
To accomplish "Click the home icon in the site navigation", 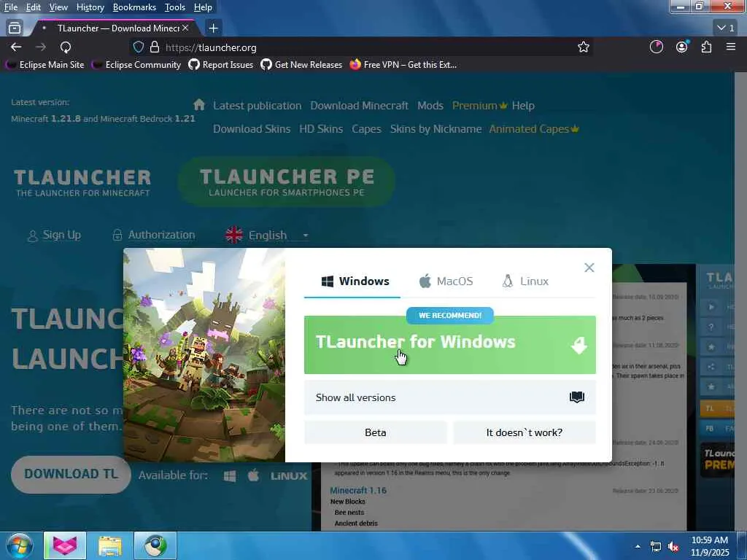I will [x=199, y=104].
